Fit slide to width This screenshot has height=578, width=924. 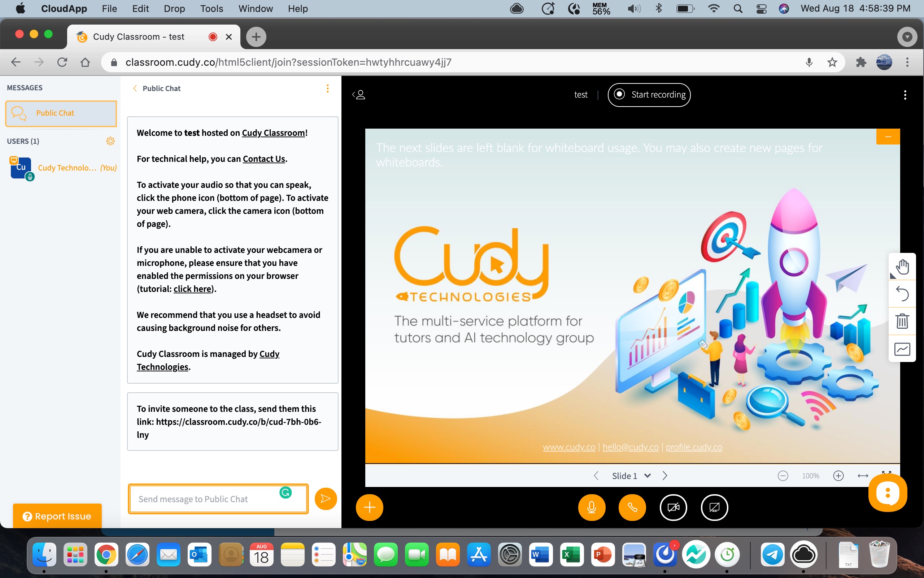click(863, 475)
